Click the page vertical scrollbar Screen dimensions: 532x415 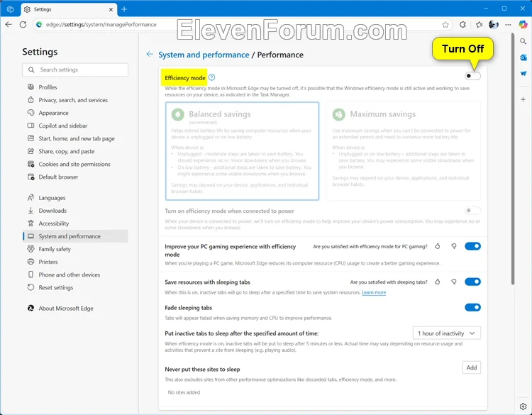pyautogui.click(x=513, y=159)
